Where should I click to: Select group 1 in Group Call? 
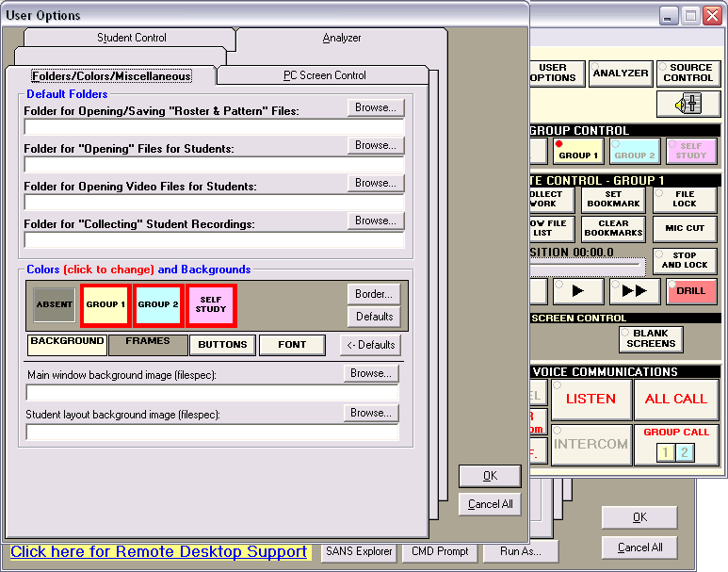(665, 453)
